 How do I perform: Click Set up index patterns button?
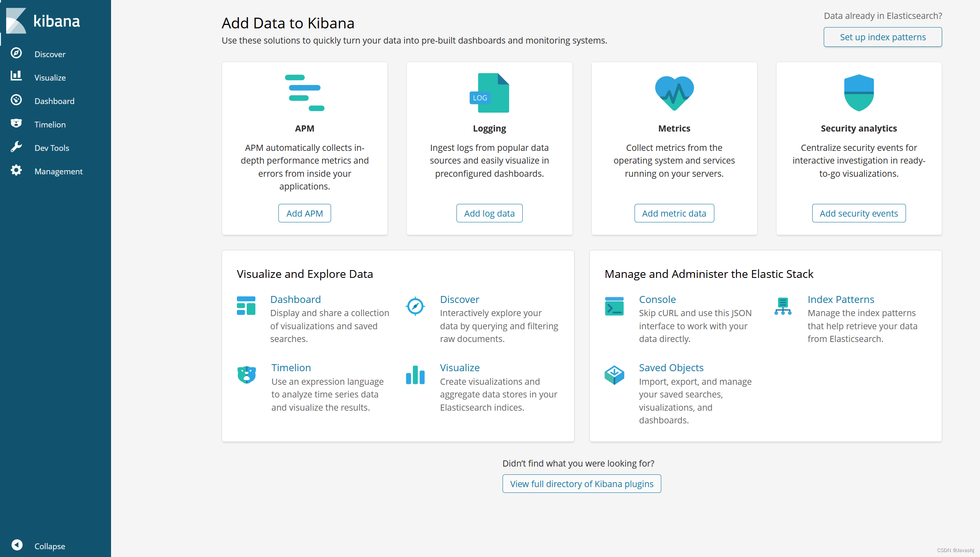pyautogui.click(x=883, y=37)
